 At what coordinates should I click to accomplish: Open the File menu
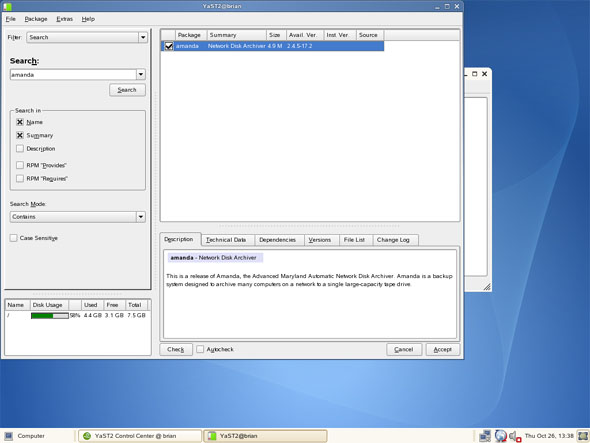(x=11, y=19)
